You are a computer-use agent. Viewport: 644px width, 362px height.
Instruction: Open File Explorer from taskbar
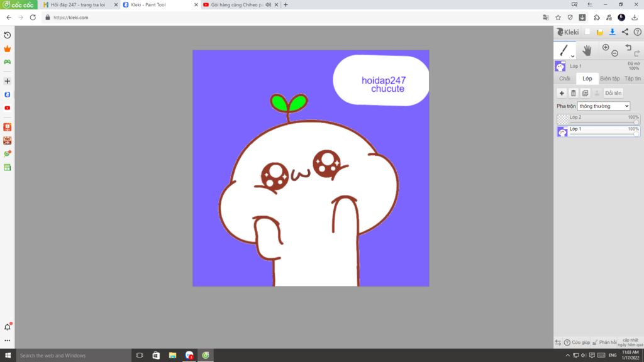172,356
